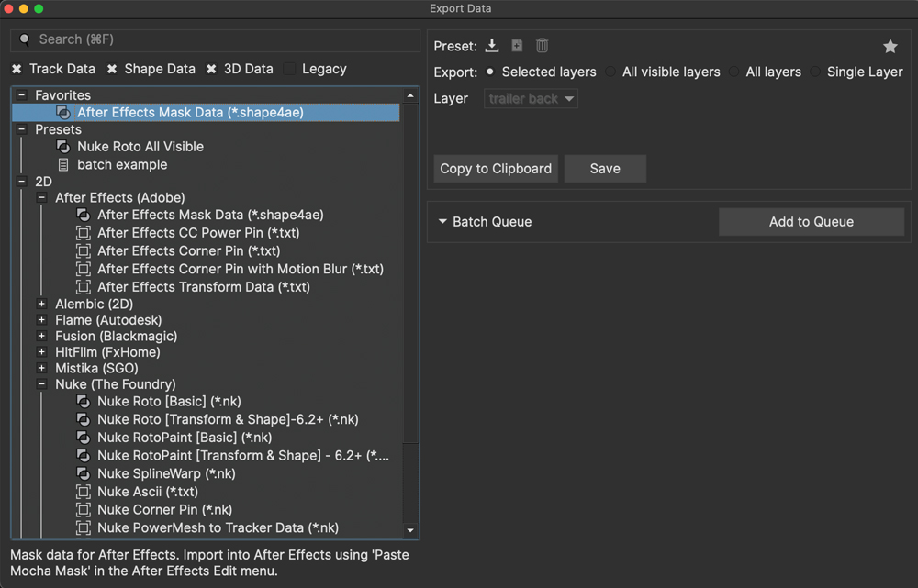Click icon beside Nuke SplineWarp
Viewport: 918px width, 588px height.
coord(84,474)
